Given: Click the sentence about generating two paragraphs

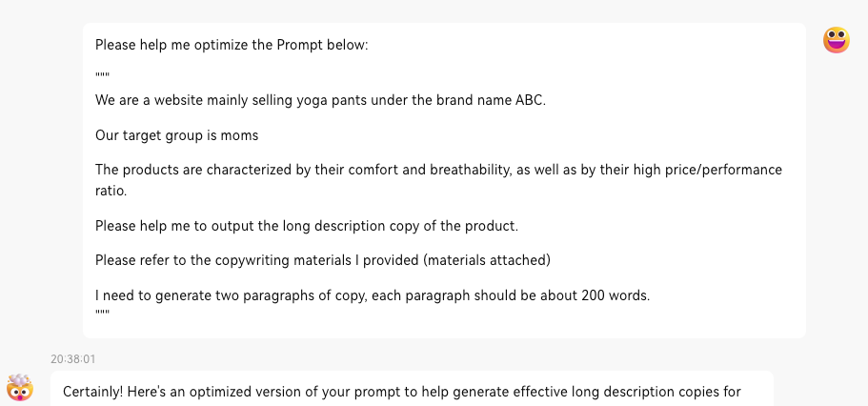Looking at the screenshot, I should coord(373,295).
